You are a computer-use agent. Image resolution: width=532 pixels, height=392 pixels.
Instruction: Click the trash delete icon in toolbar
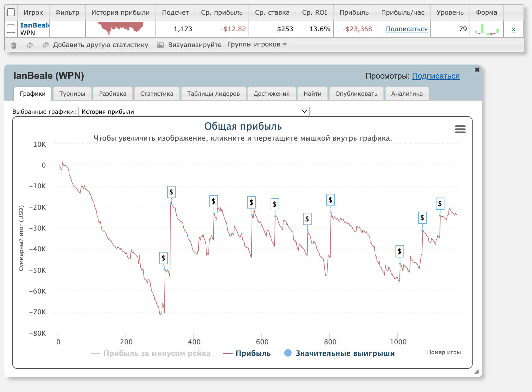(14, 45)
